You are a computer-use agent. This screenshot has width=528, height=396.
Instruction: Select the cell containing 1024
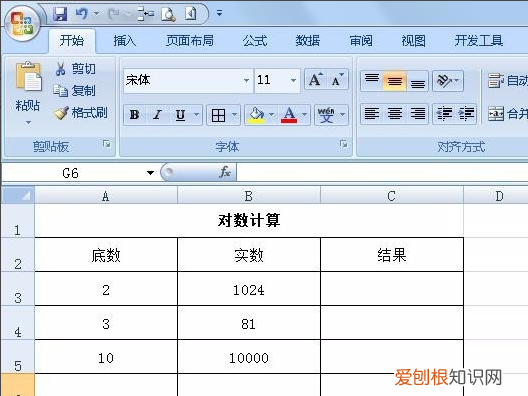pos(249,289)
